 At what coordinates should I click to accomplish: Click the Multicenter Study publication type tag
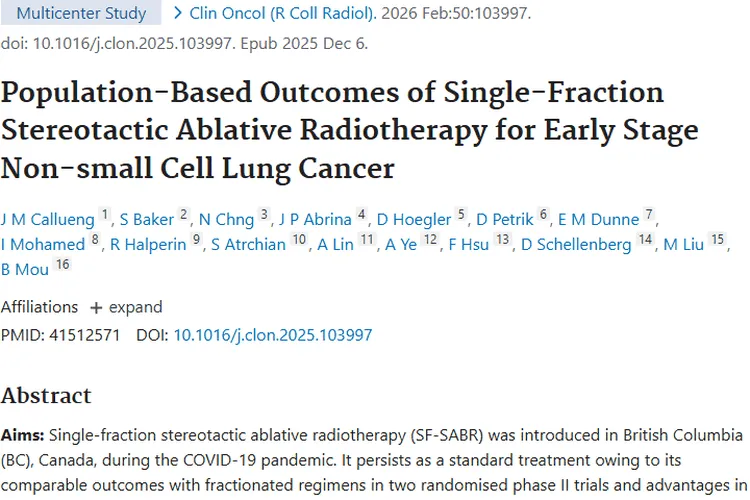pos(82,14)
